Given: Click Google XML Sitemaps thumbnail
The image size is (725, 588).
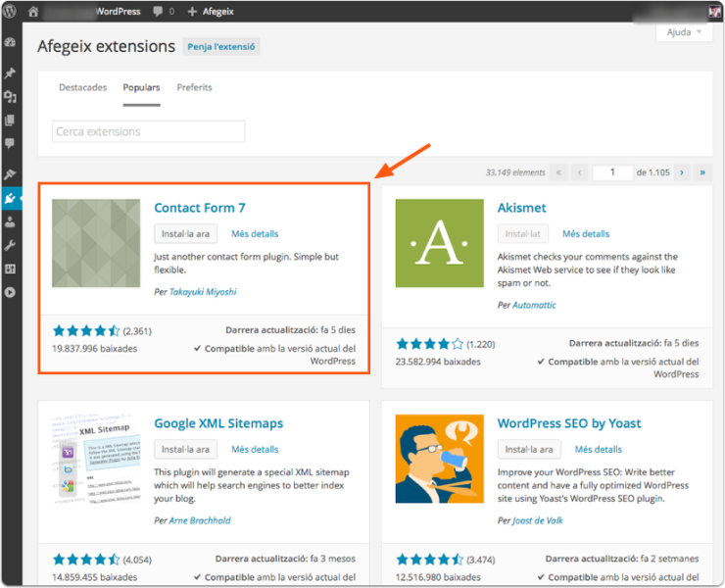Looking at the screenshot, I should (x=96, y=459).
